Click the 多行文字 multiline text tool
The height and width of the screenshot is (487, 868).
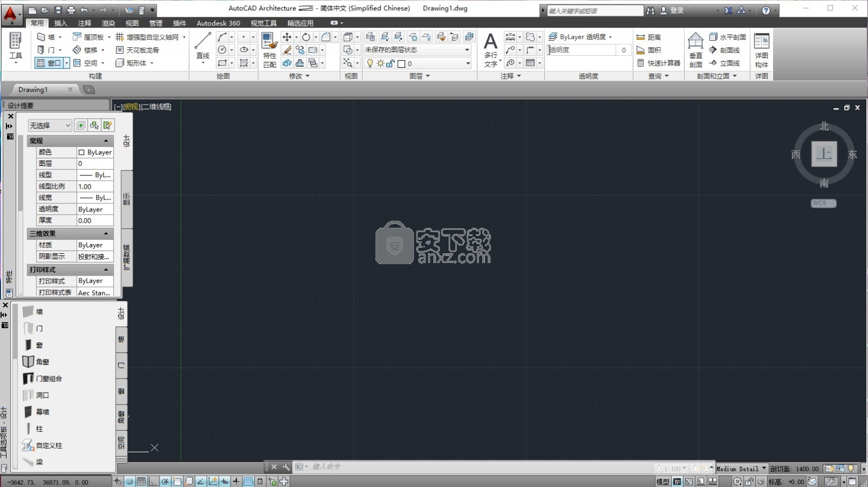click(x=491, y=49)
